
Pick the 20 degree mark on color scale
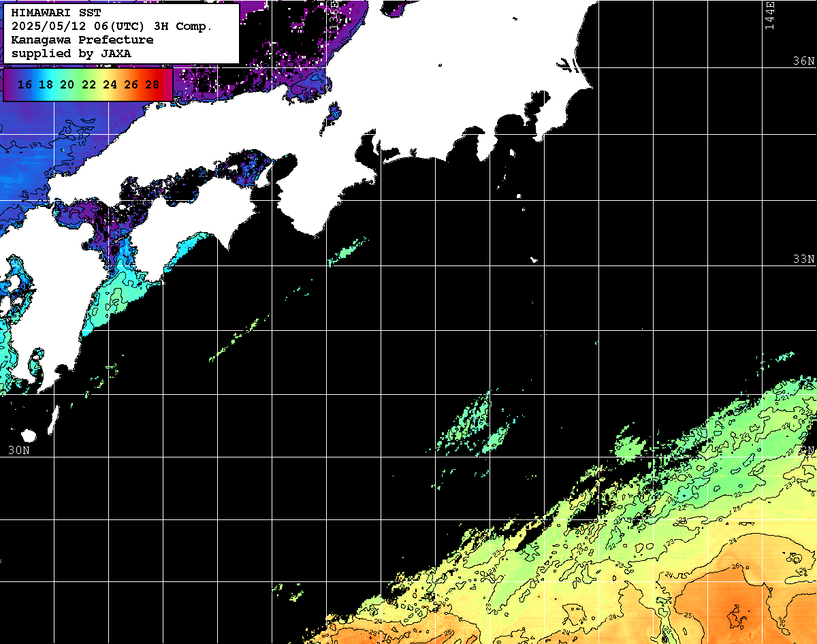67,84
